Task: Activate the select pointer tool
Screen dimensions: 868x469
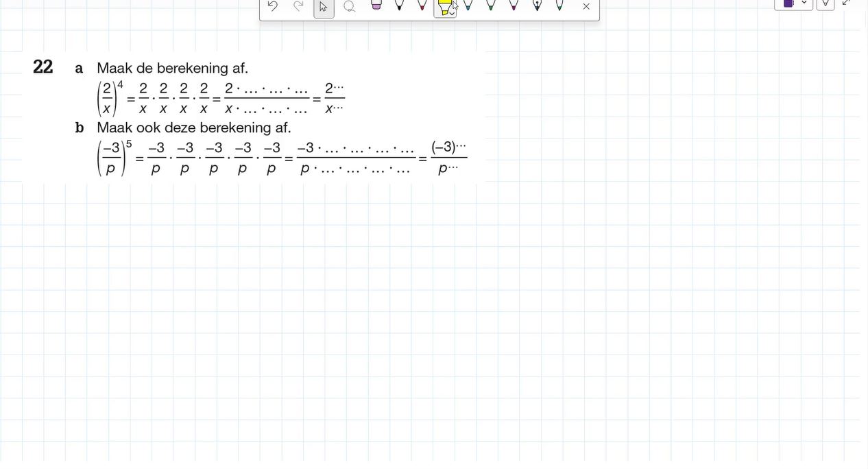Action: point(324,7)
